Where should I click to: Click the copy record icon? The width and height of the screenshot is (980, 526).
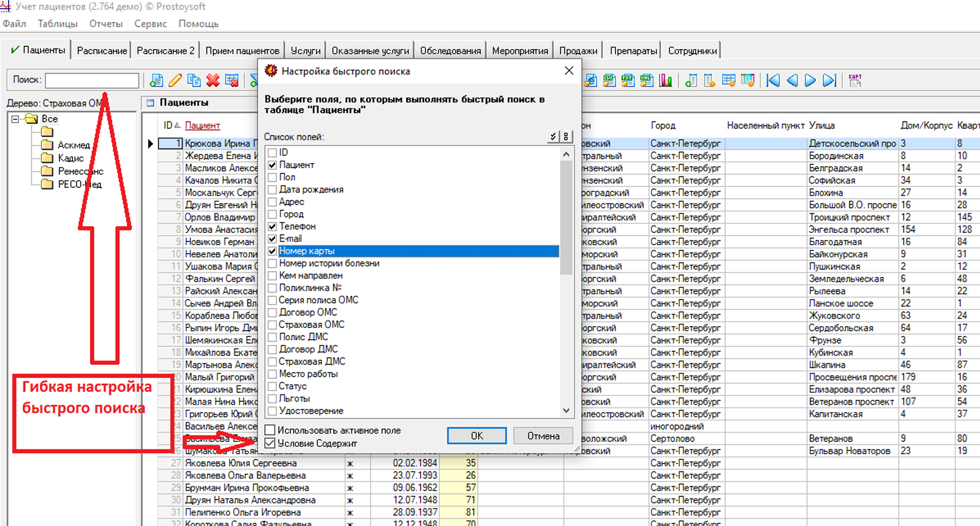point(194,80)
